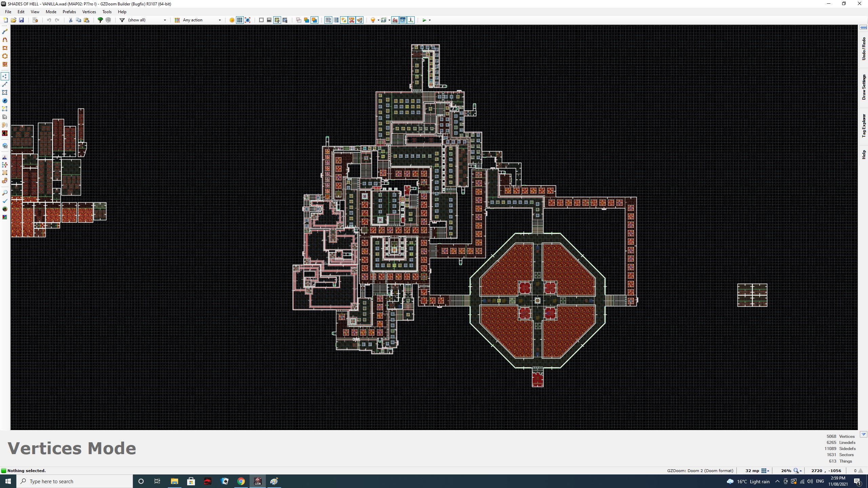The height and width of the screenshot is (488, 868).
Task: Open the Tag Explorer side tab
Action: [x=864, y=125]
